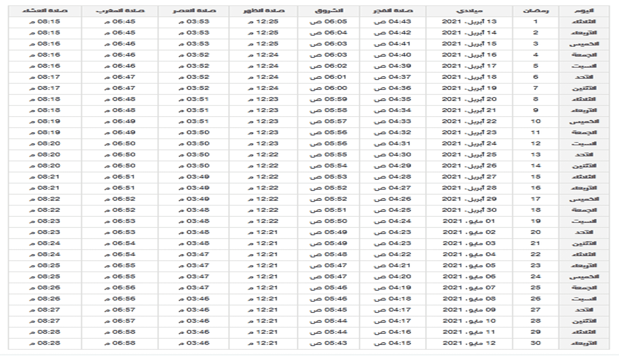The height and width of the screenshot is (364, 619).
Task: Select Asr time in the 04 مايو row
Action: [194, 254]
